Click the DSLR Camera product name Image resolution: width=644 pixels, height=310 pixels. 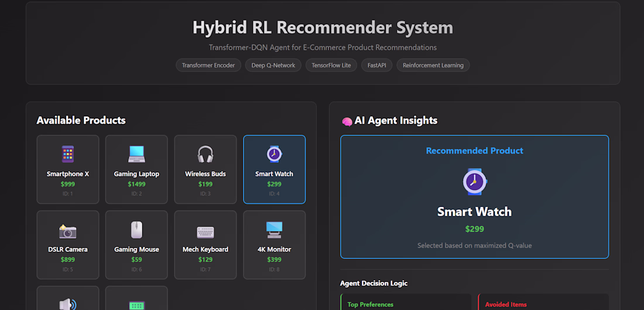click(x=68, y=250)
